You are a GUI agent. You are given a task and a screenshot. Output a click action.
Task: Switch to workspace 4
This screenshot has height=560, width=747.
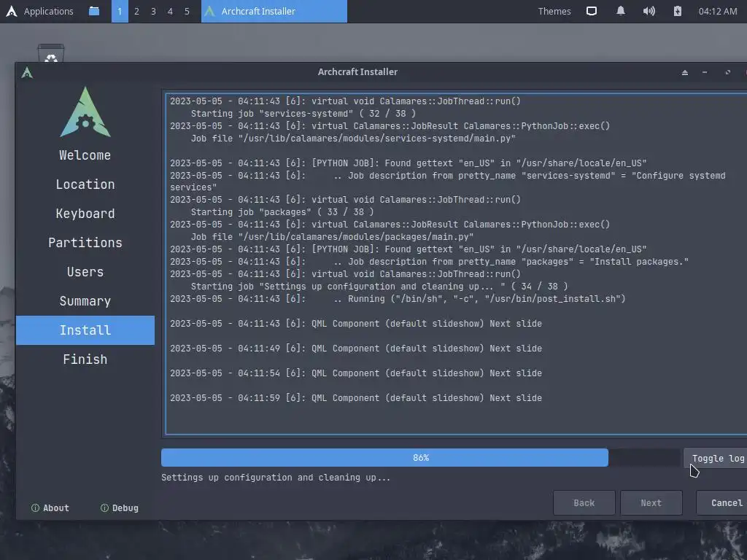pos(170,11)
